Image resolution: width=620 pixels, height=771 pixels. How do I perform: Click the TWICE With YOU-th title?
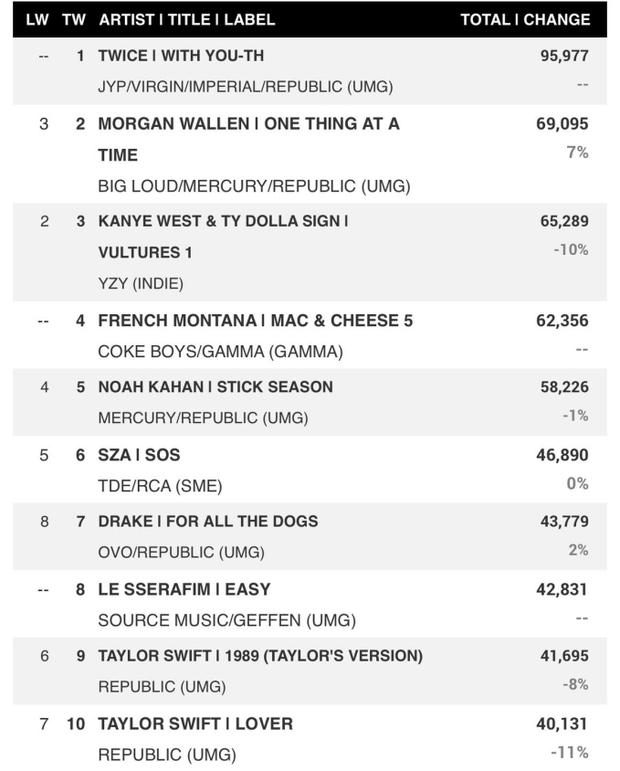181,55
